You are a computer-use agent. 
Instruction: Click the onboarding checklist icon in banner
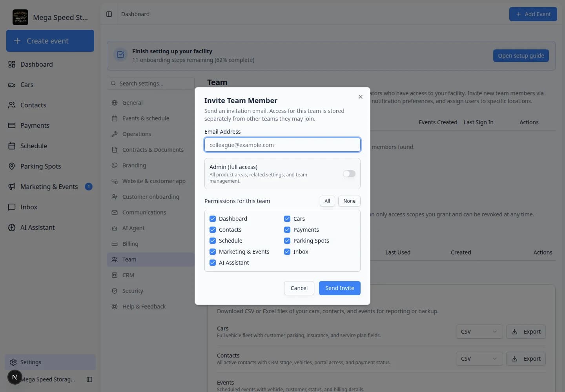120,54
